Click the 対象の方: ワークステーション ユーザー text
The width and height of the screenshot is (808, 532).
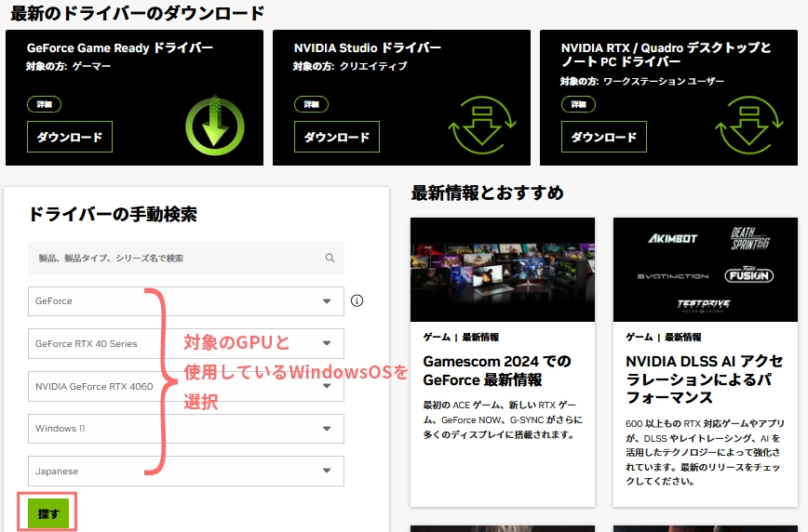[642, 81]
